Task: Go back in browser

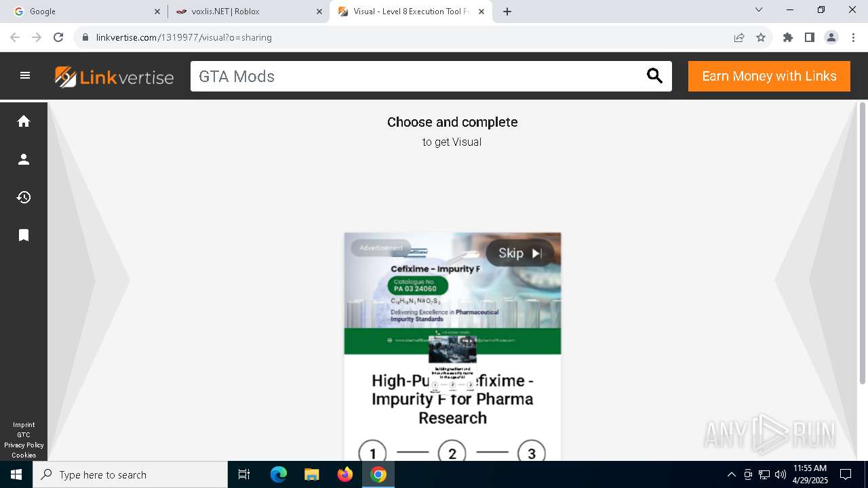Action: click(15, 37)
